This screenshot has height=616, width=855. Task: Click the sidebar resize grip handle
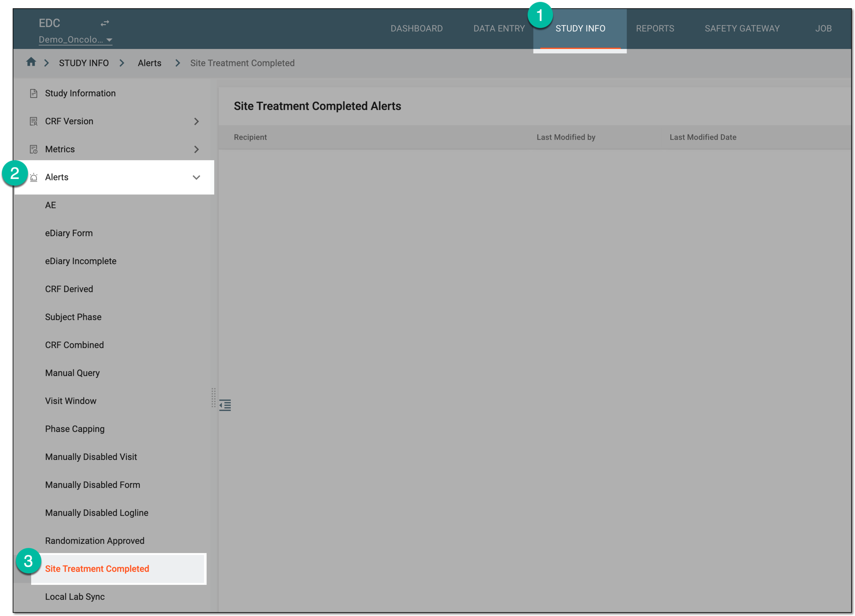pos(213,397)
